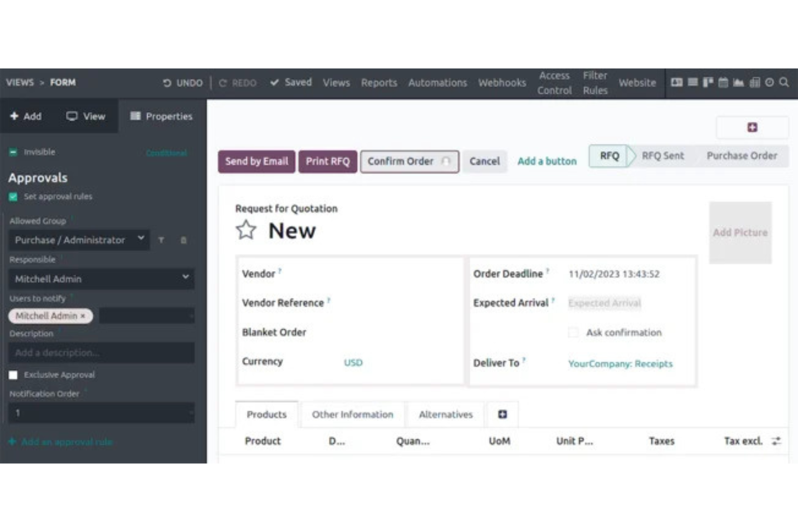Click the Add a button link

click(x=547, y=161)
